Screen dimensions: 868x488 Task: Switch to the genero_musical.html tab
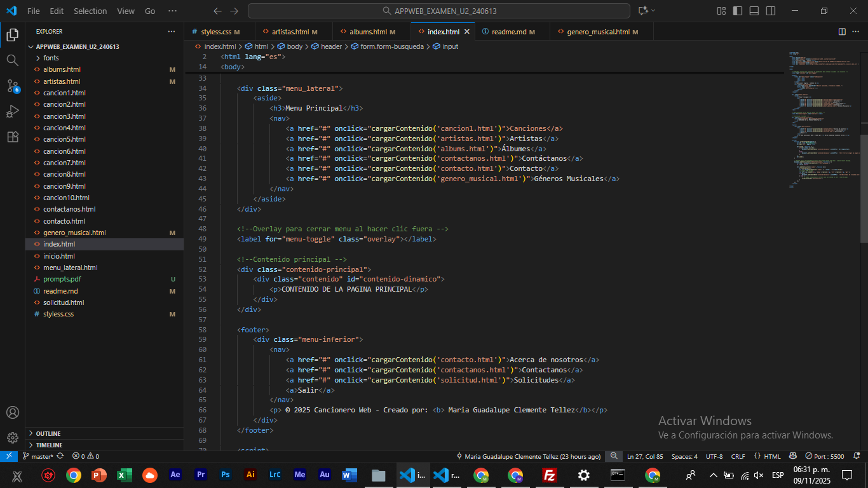(x=598, y=32)
